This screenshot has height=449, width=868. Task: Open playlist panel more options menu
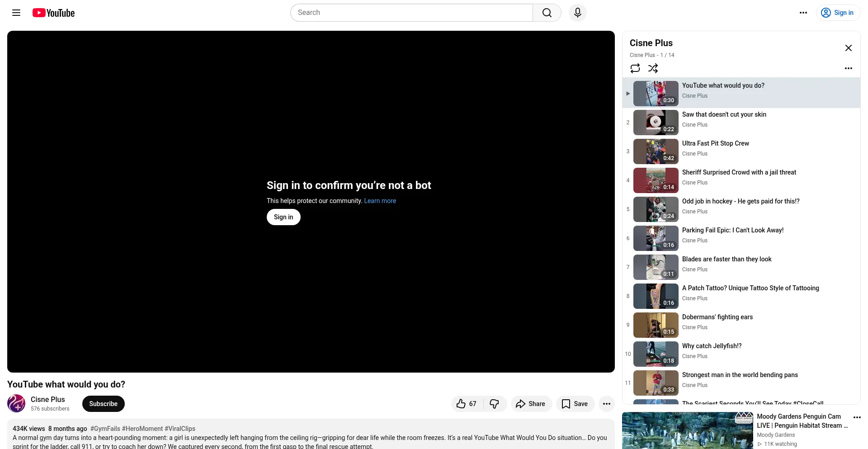pyautogui.click(x=849, y=68)
